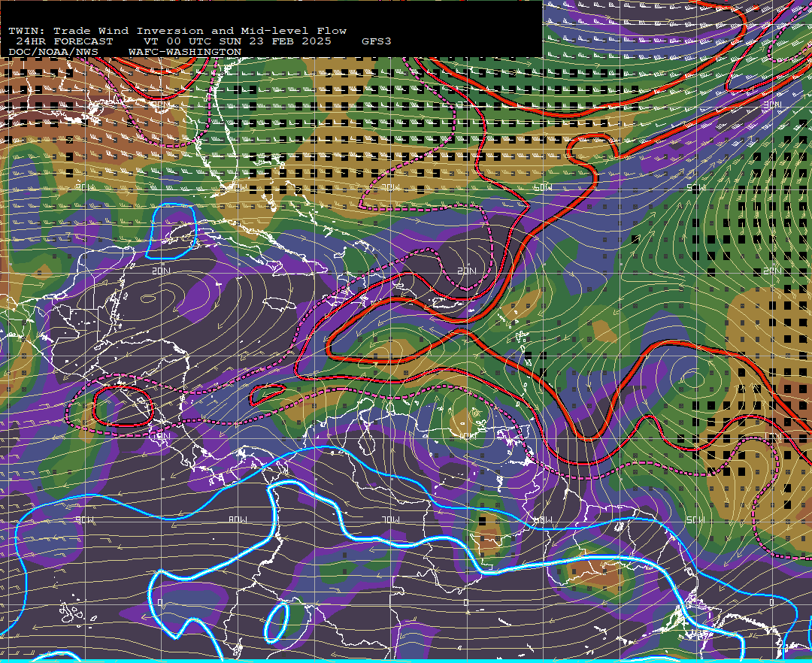
Task: Click the 20N label beside the Yucatan Peninsula
Action: [161, 271]
